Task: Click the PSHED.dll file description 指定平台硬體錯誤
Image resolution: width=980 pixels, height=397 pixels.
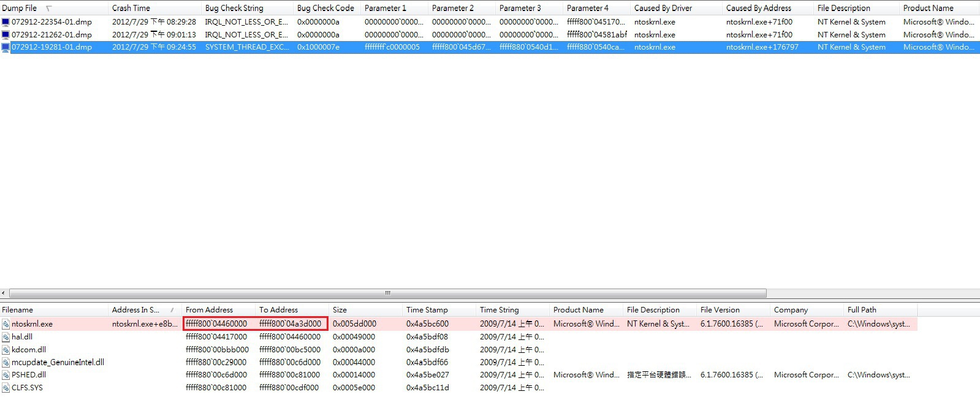Action: point(659,374)
